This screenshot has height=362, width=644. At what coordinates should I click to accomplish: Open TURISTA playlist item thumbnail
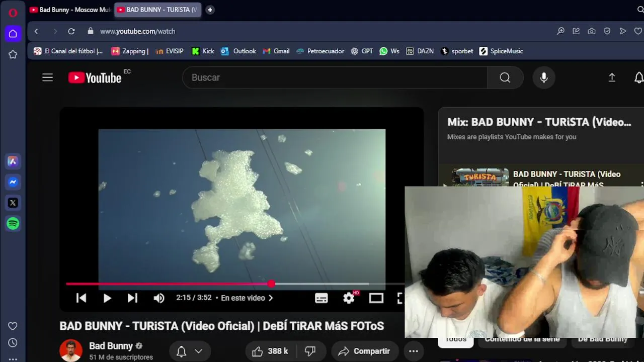480,177
